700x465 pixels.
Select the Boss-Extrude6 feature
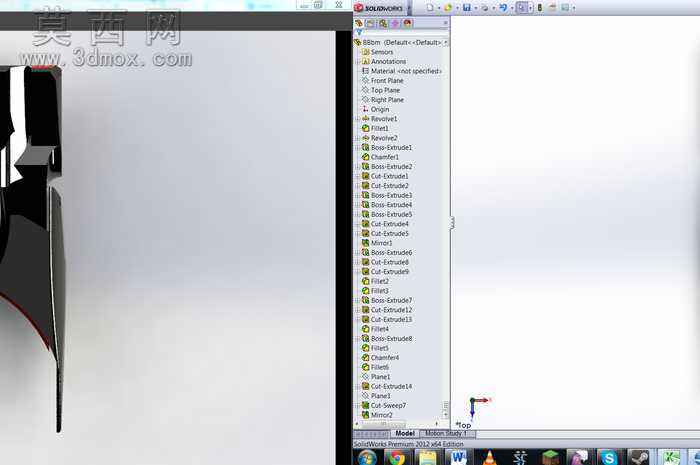(387, 253)
